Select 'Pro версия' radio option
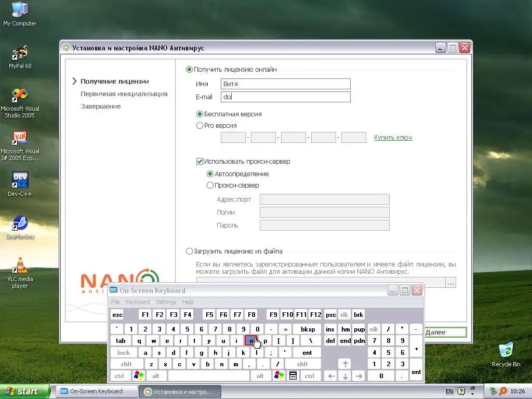This screenshot has width=532, height=399. pos(199,126)
